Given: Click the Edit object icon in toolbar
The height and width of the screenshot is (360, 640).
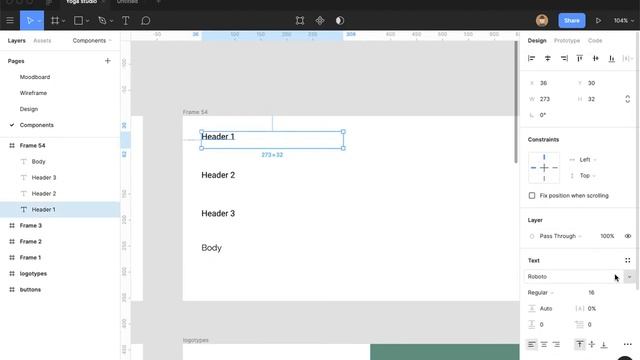Looking at the screenshot, I should 300,20.
